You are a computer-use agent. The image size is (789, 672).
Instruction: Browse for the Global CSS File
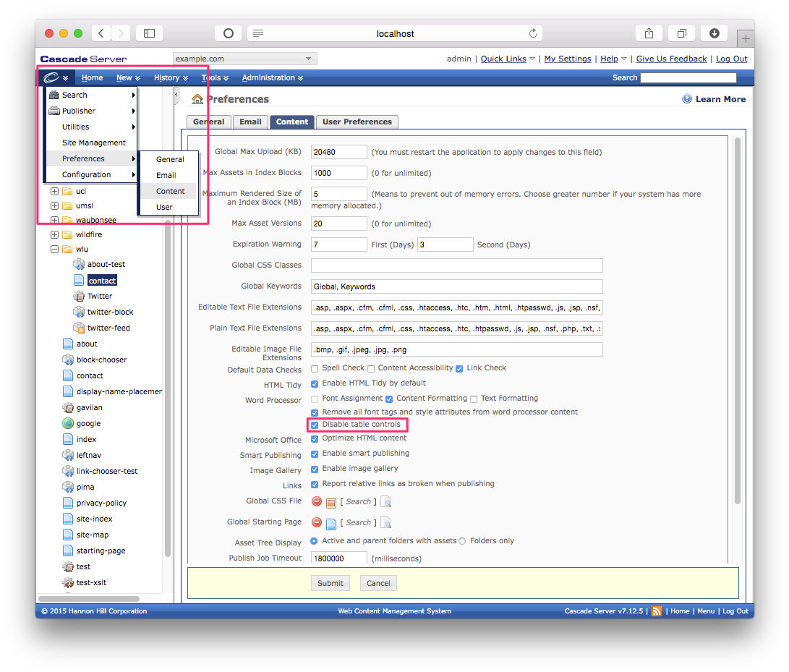pos(386,502)
